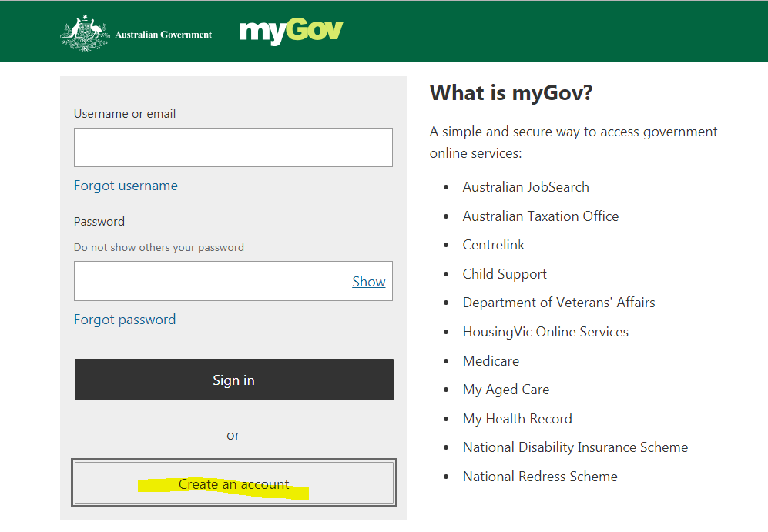Click 'A simple and secure way' description text
Image resolution: width=768 pixels, height=532 pixels.
coord(573,142)
